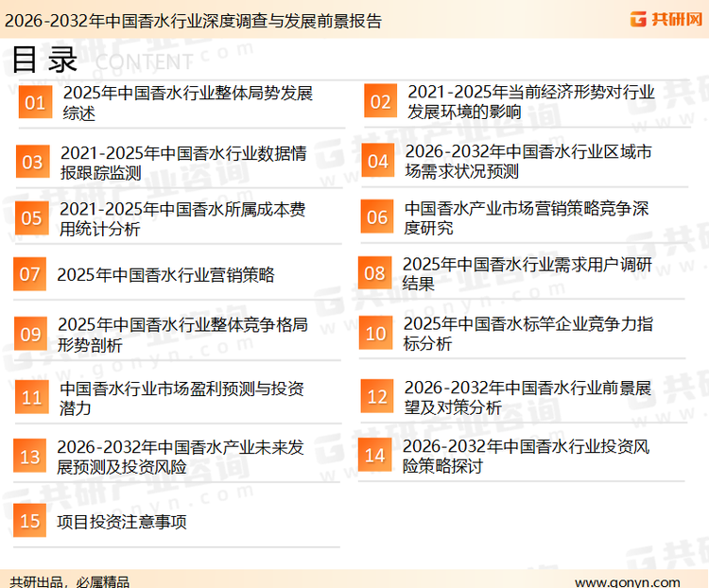Open chapter 2025年中国香水行业整体局势发展综述

point(188,103)
